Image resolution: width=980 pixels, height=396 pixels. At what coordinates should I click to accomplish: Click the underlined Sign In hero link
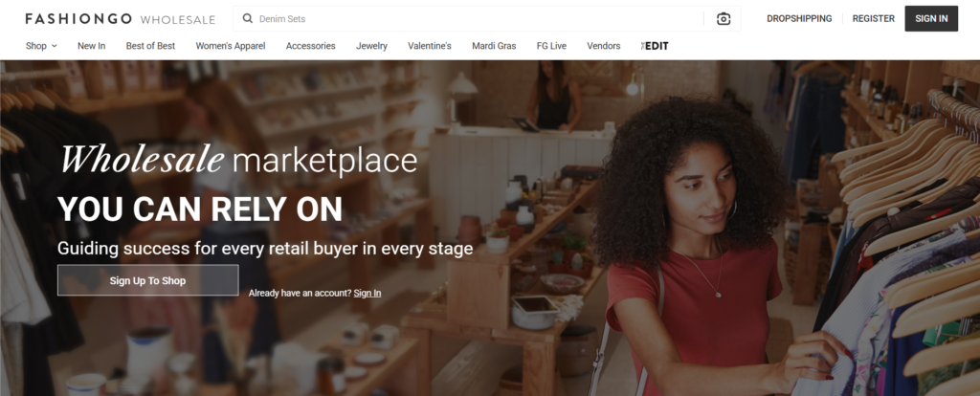pos(367,293)
